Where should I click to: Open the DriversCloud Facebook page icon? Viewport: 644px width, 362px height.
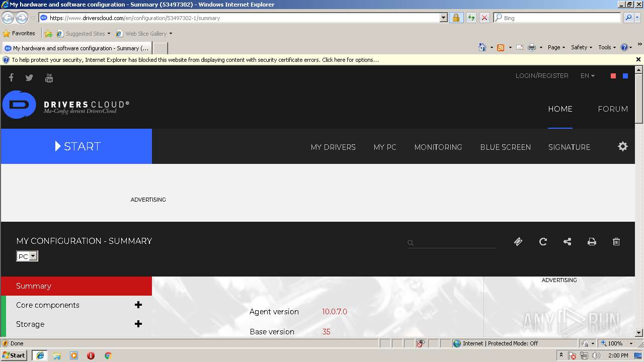click(11, 77)
